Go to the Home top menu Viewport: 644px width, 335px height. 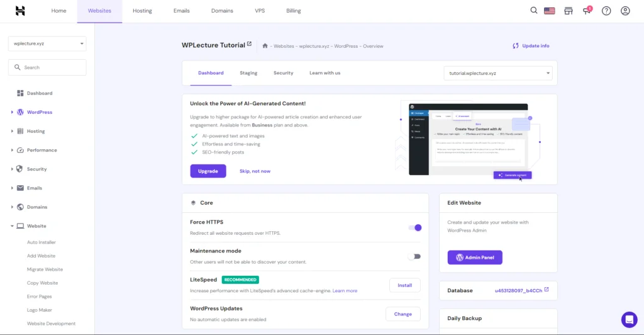58,11
